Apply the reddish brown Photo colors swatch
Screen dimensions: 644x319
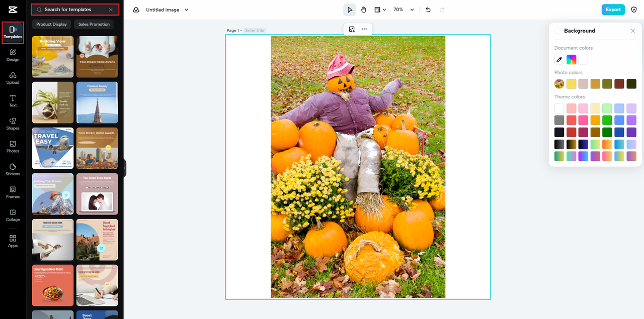coord(619,84)
